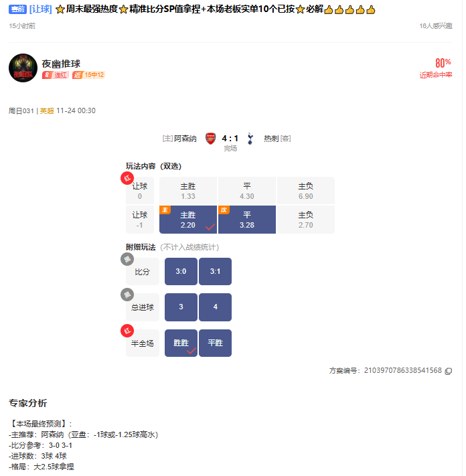Select the 主胜 2.20 handicap option

[188, 220]
